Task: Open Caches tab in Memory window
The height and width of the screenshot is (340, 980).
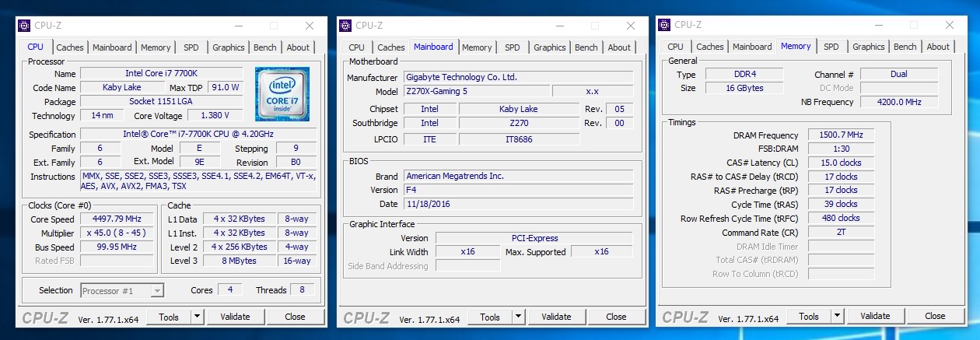Action: (x=710, y=47)
